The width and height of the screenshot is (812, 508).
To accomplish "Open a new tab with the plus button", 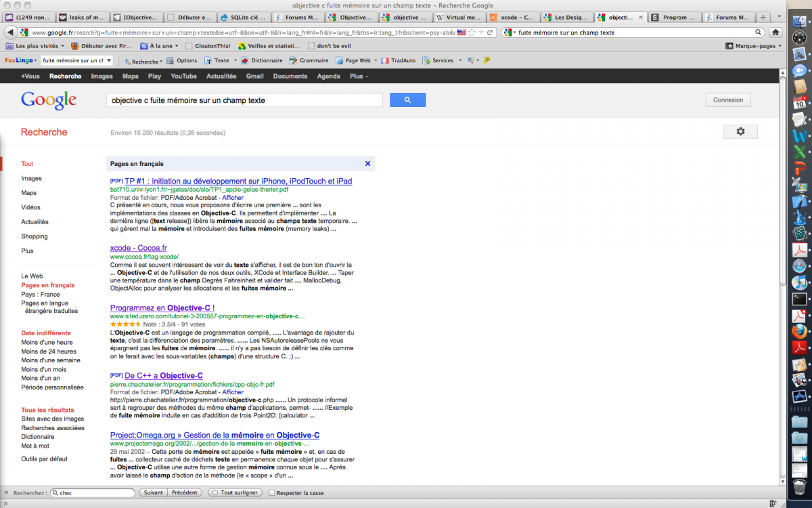I will coord(763,17).
